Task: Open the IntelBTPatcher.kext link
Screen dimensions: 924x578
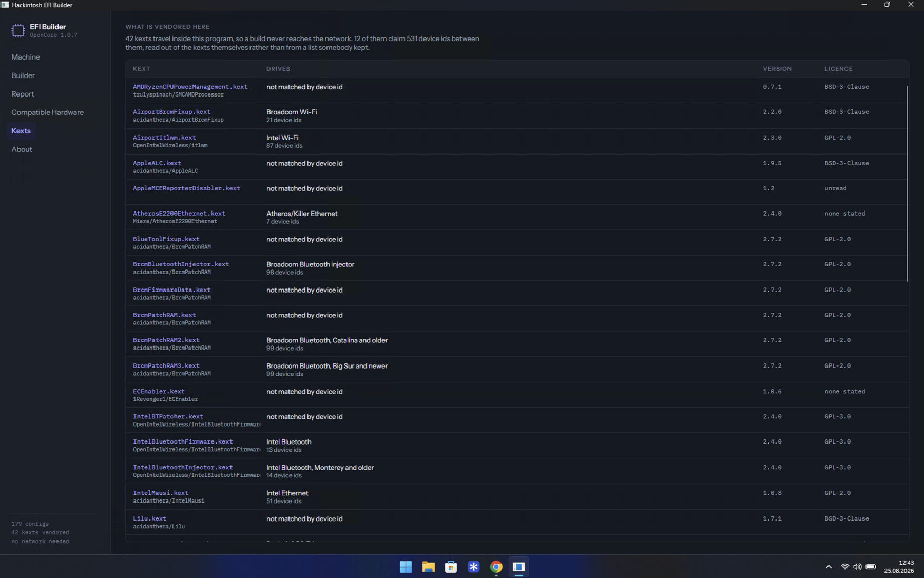Action: click(x=168, y=417)
